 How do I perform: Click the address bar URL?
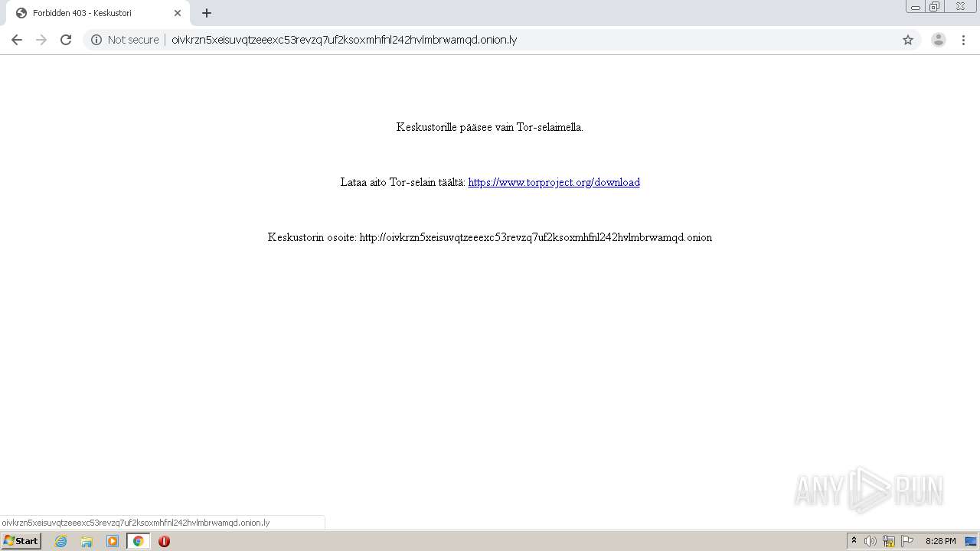(344, 40)
